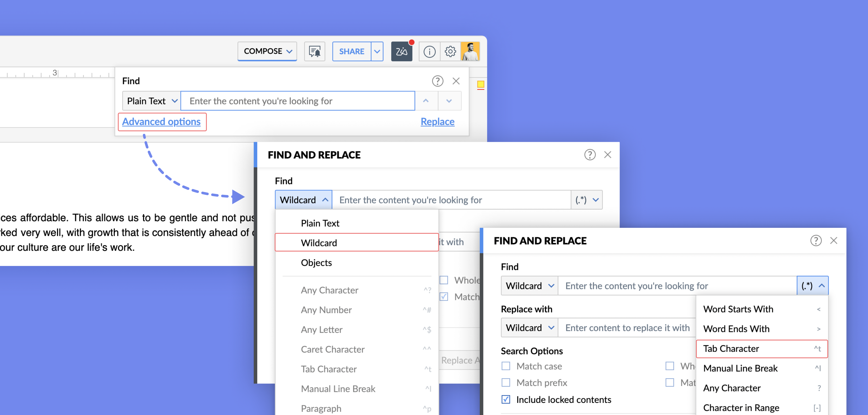Open the COMPOSE dropdown
This screenshot has height=415, width=868.
[x=267, y=51]
